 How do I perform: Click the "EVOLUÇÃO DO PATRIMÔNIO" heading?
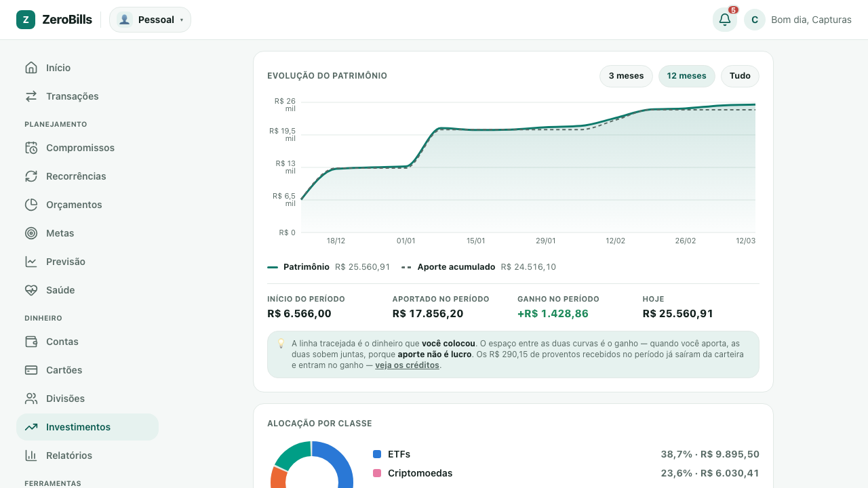328,76
